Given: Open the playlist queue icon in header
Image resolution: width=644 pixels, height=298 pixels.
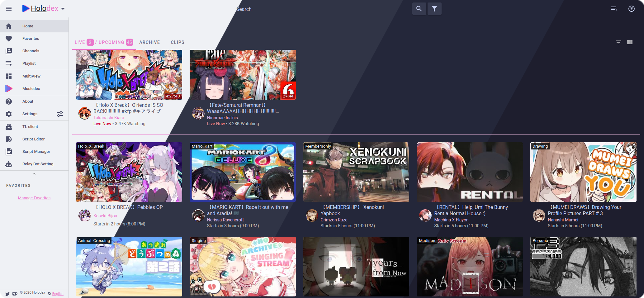Looking at the screenshot, I should (x=614, y=9).
